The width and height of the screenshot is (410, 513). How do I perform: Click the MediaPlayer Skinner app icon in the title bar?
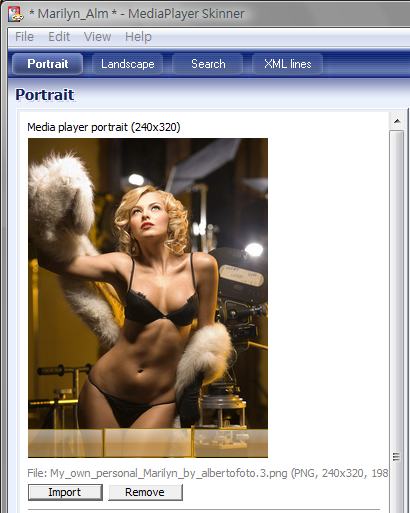pyautogui.click(x=16, y=14)
